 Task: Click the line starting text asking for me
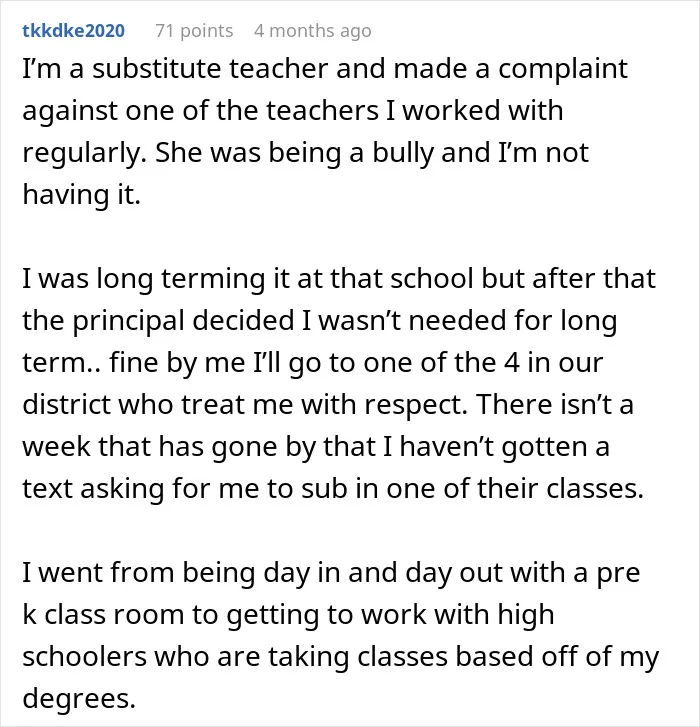(x=333, y=489)
